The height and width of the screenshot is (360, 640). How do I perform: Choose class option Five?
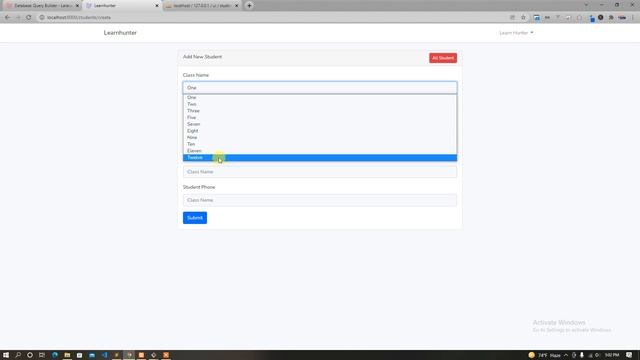(x=320, y=118)
